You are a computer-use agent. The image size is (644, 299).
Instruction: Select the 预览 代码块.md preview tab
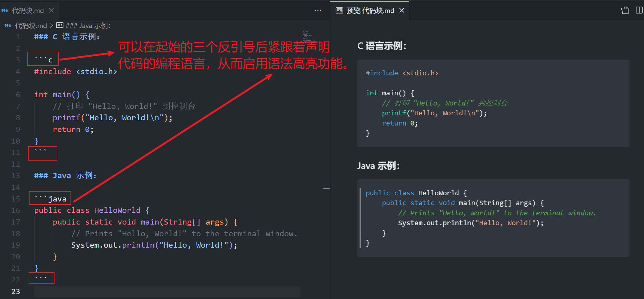click(x=370, y=10)
